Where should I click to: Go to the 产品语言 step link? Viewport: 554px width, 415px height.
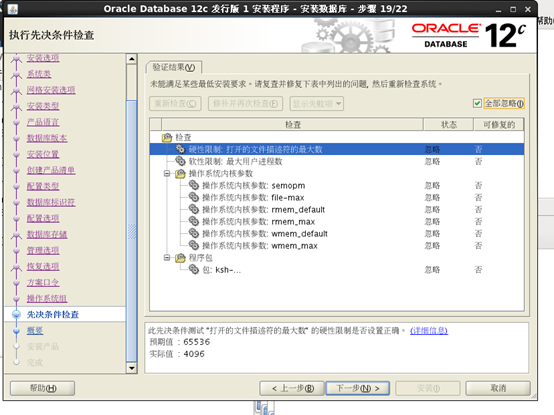(x=43, y=122)
